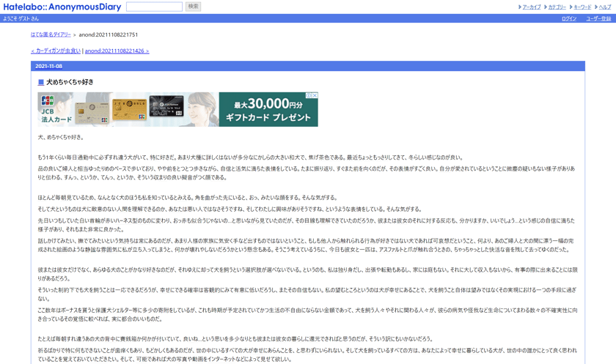The image size is (616, 364).
Task: Click the ようこそ ゲスト さん greeting text
Action: click(x=21, y=19)
